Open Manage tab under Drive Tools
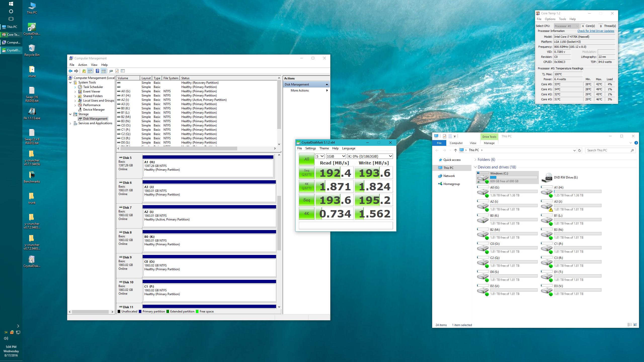The image size is (644, 362). pyautogui.click(x=489, y=143)
